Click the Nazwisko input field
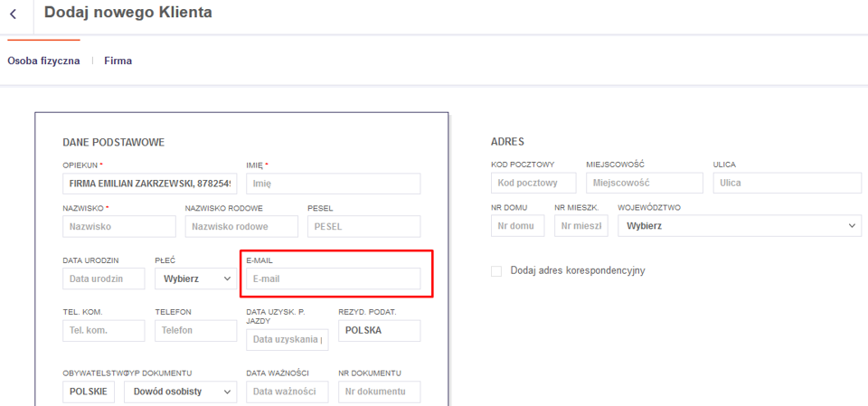 click(118, 226)
